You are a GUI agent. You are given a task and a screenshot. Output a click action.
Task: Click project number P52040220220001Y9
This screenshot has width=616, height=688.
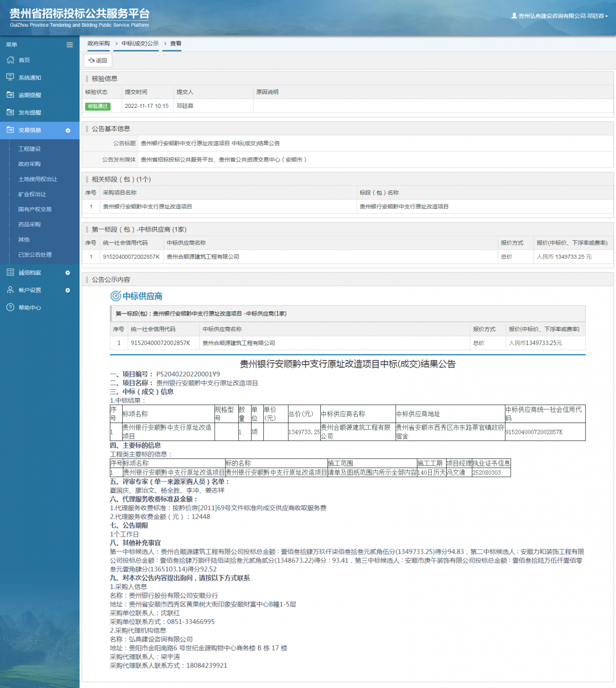tap(188, 374)
